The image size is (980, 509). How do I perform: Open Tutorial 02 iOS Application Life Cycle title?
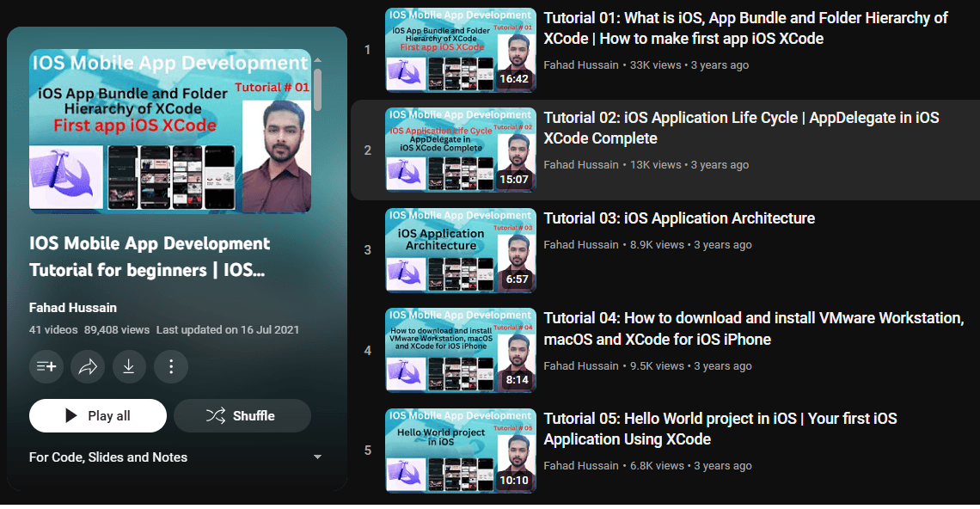click(741, 128)
